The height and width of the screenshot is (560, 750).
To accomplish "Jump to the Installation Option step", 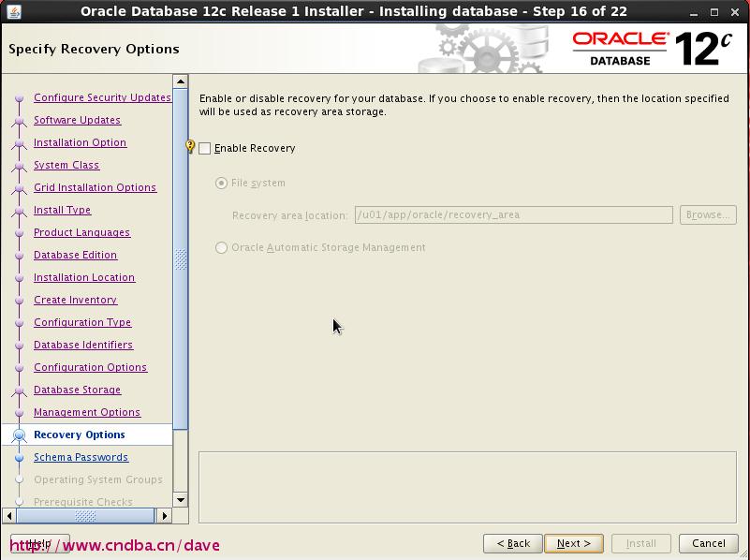I will tap(80, 142).
